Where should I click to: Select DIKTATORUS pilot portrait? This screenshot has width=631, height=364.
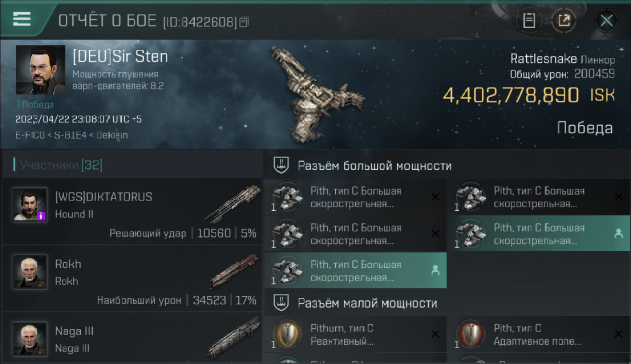point(30,205)
